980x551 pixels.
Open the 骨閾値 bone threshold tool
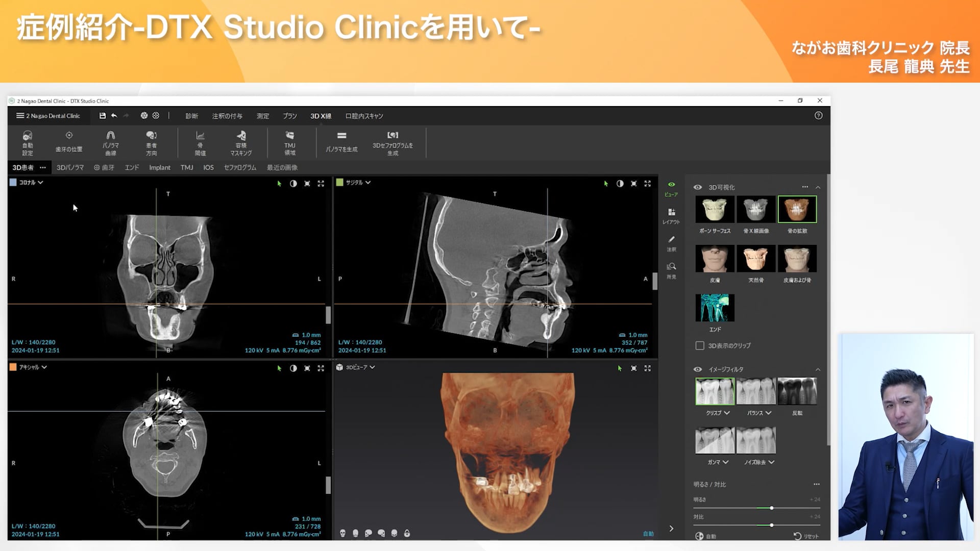(x=200, y=143)
